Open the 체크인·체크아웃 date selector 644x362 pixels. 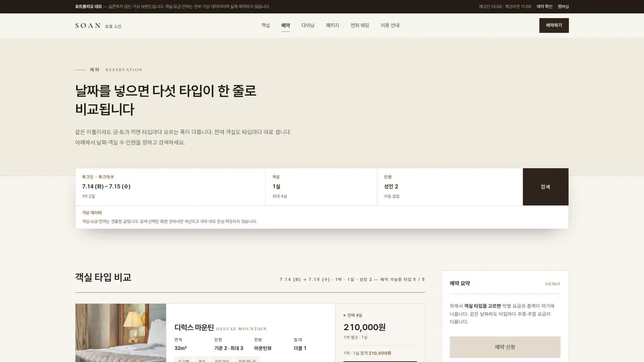click(x=170, y=187)
